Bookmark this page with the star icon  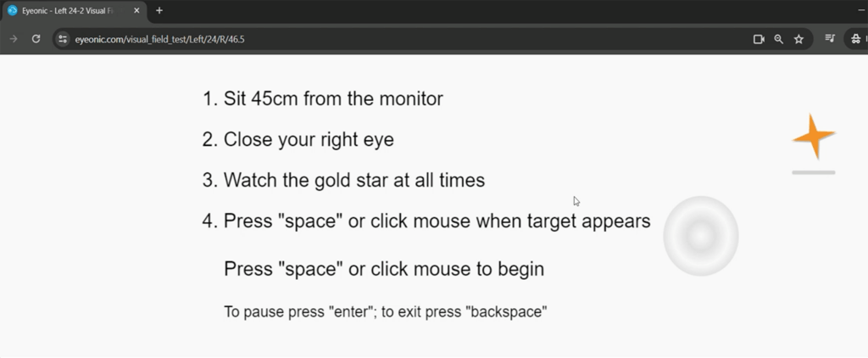pyautogui.click(x=798, y=39)
